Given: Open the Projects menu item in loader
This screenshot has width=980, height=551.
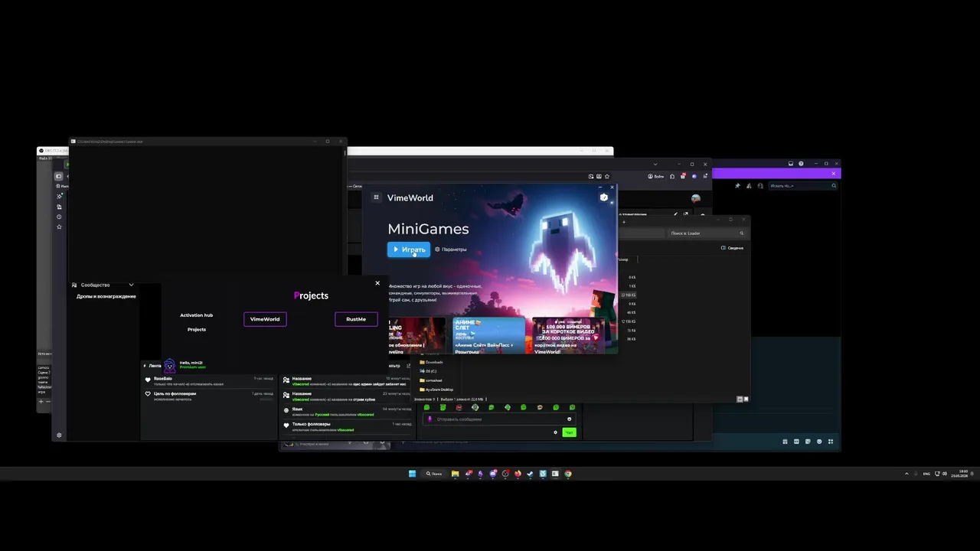Looking at the screenshot, I should coord(197,329).
